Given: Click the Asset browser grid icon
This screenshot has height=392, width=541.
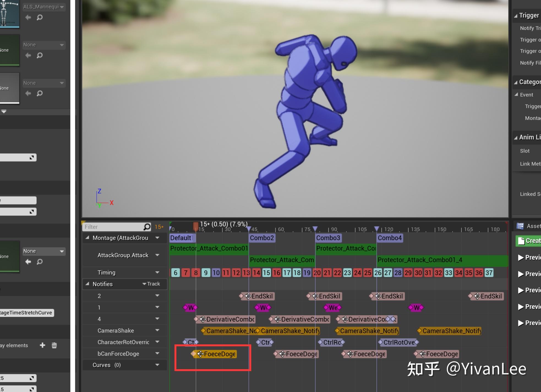Looking at the screenshot, I should 520,226.
